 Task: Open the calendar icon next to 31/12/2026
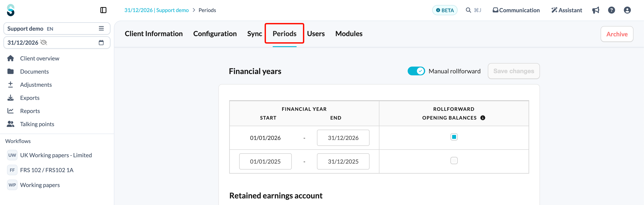pyautogui.click(x=101, y=42)
